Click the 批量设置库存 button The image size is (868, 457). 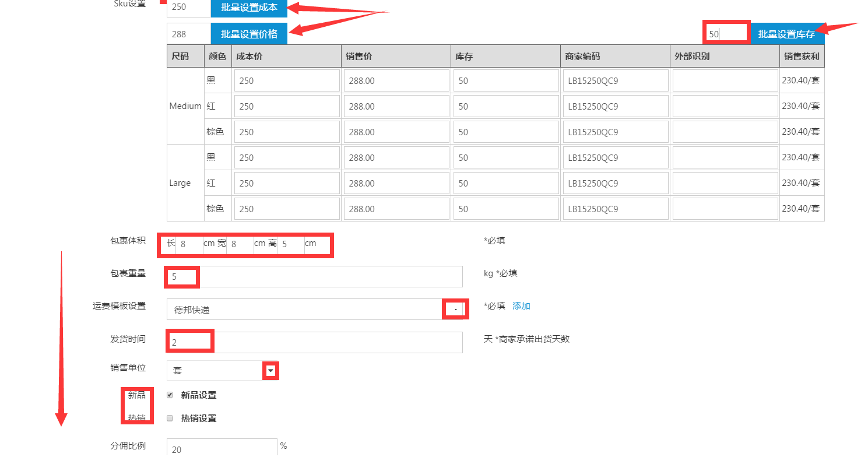(786, 34)
